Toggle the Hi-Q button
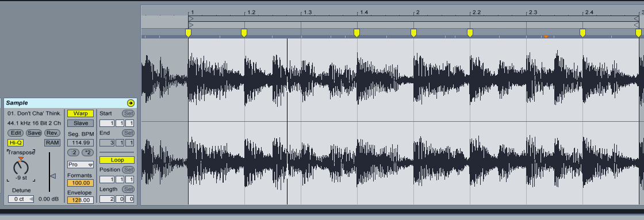 (15, 143)
